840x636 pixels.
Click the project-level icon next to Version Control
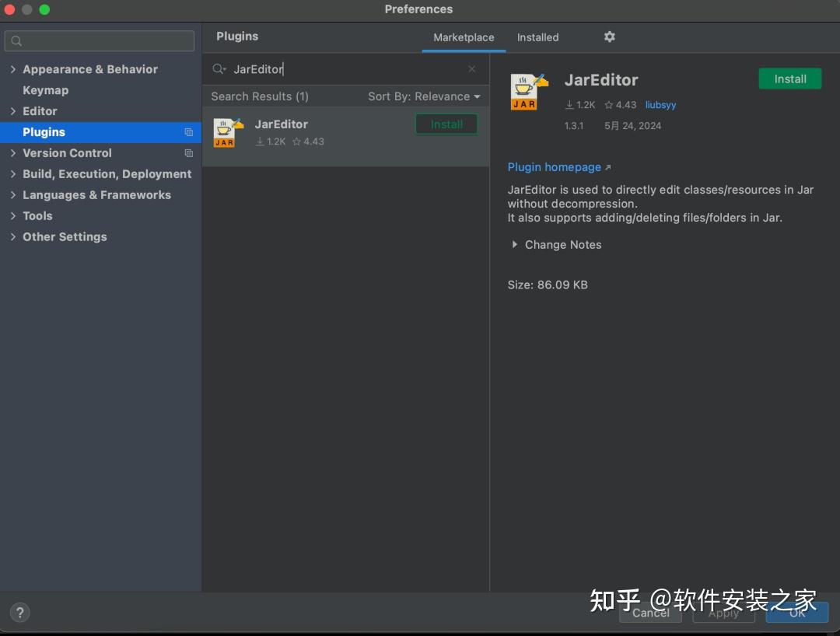[188, 153]
